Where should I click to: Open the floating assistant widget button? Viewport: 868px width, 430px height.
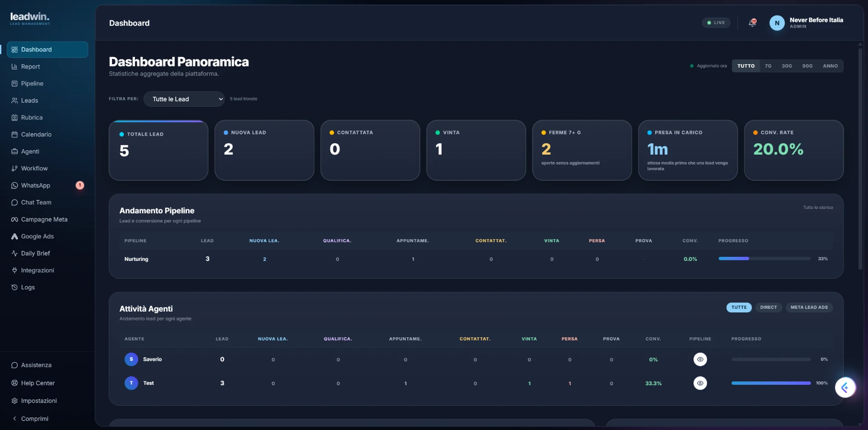845,387
